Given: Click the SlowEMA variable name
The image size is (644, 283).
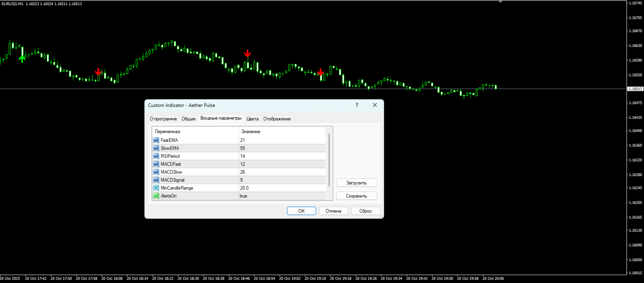Looking at the screenshot, I should point(170,148).
